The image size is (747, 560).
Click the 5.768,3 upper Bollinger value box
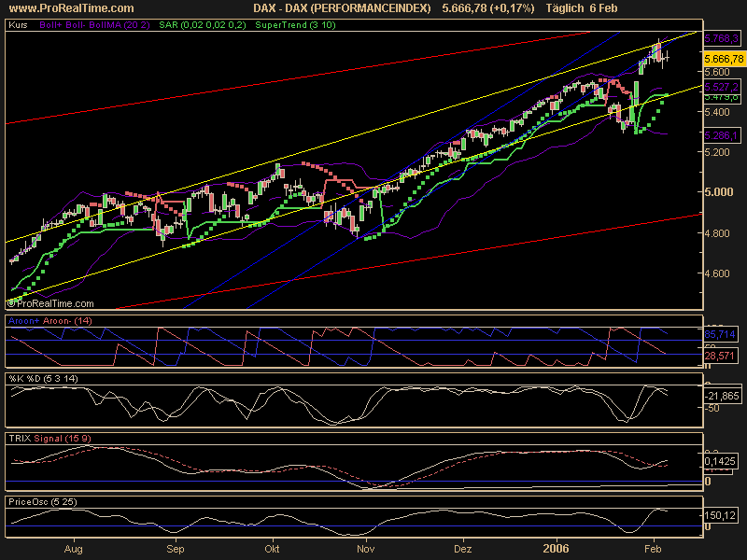[x=722, y=38]
